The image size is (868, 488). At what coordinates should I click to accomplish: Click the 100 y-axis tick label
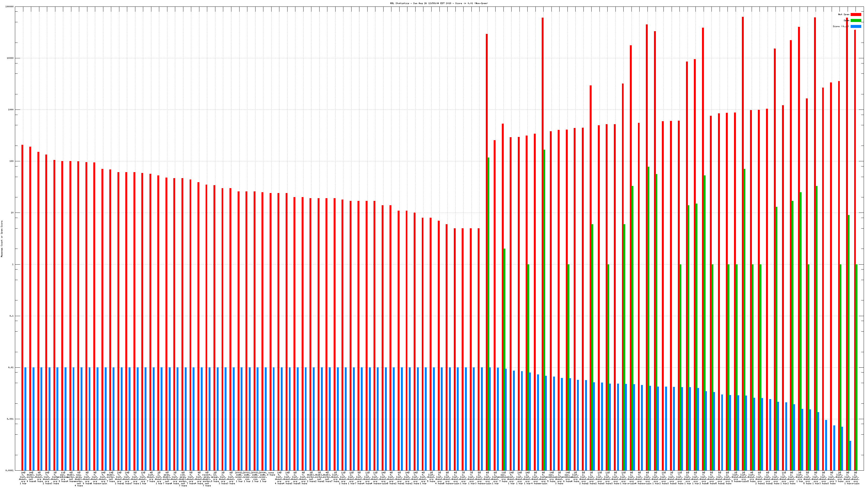click(x=12, y=161)
